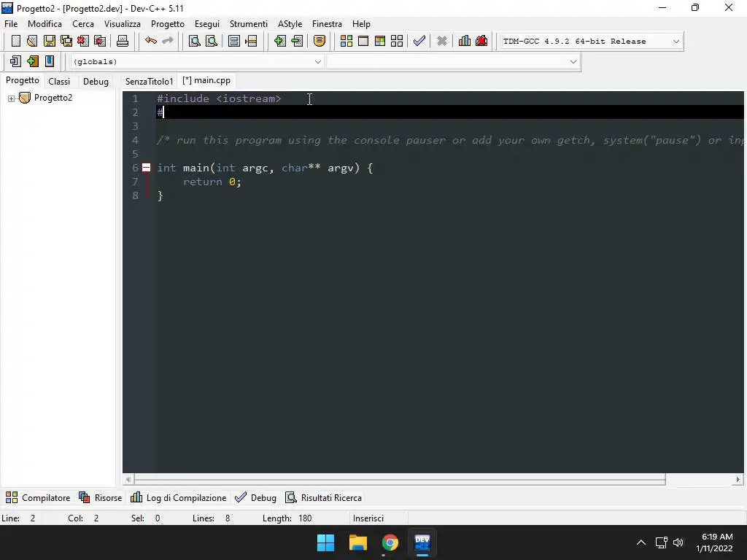
Task: Open the bottom Debug panel tab
Action: click(x=256, y=497)
